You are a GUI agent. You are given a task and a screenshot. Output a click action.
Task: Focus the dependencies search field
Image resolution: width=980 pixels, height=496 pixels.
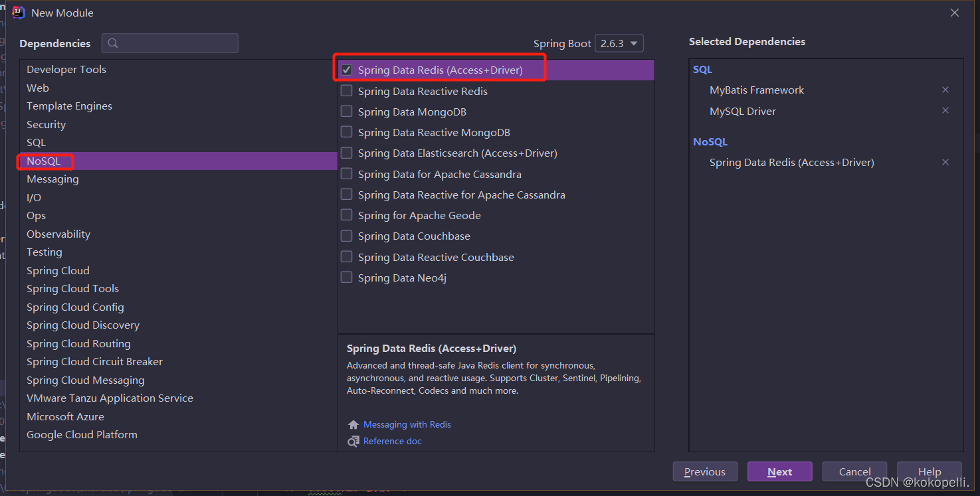click(x=170, y=43)
